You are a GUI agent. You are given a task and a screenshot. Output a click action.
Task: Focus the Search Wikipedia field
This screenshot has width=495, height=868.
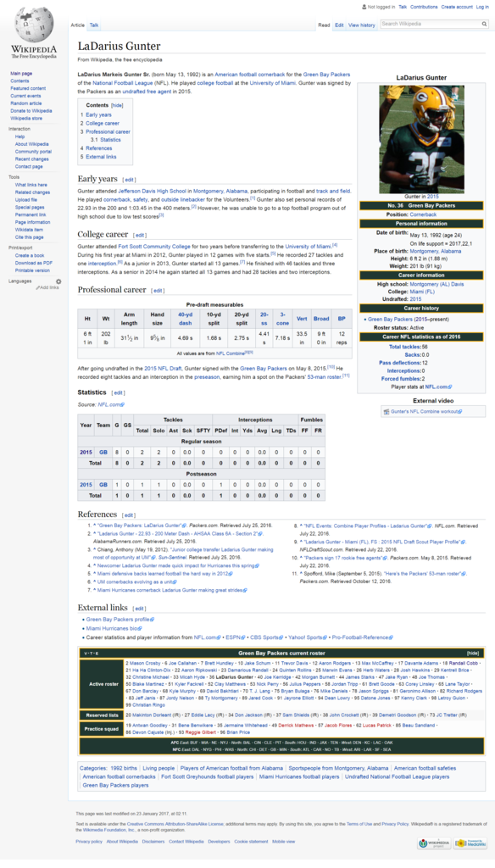(x=430, y=25)
